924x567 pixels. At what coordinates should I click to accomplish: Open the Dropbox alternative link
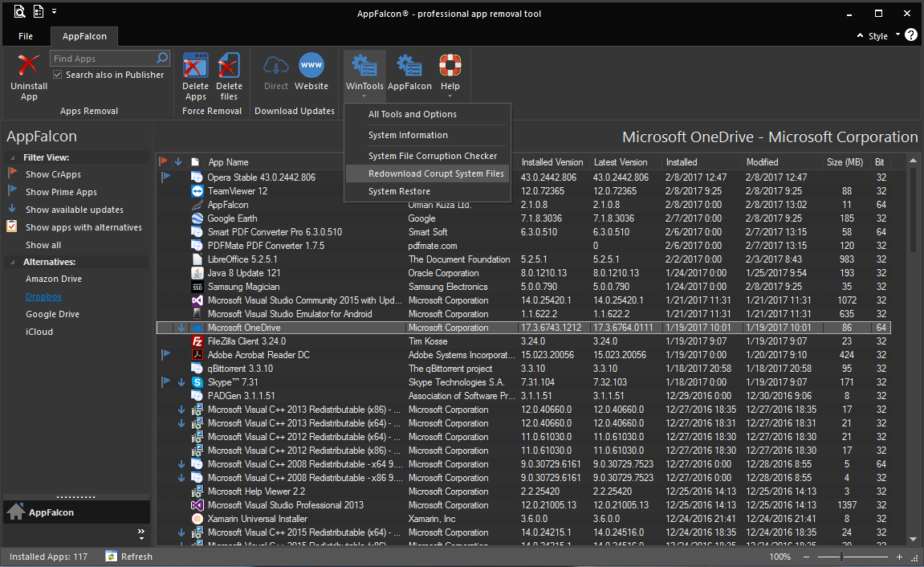43,296
